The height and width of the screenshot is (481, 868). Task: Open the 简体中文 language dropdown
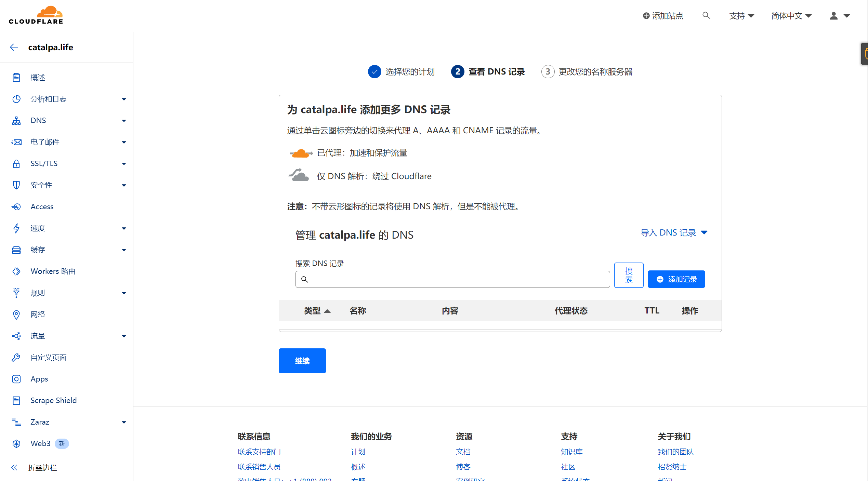click(x=791, y=16)
